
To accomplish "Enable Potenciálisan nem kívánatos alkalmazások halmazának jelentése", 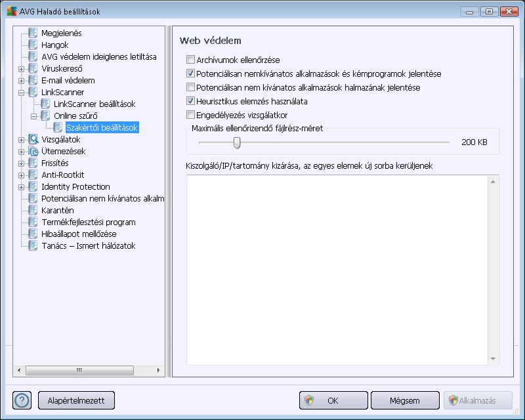I will [x=190, y=87].
